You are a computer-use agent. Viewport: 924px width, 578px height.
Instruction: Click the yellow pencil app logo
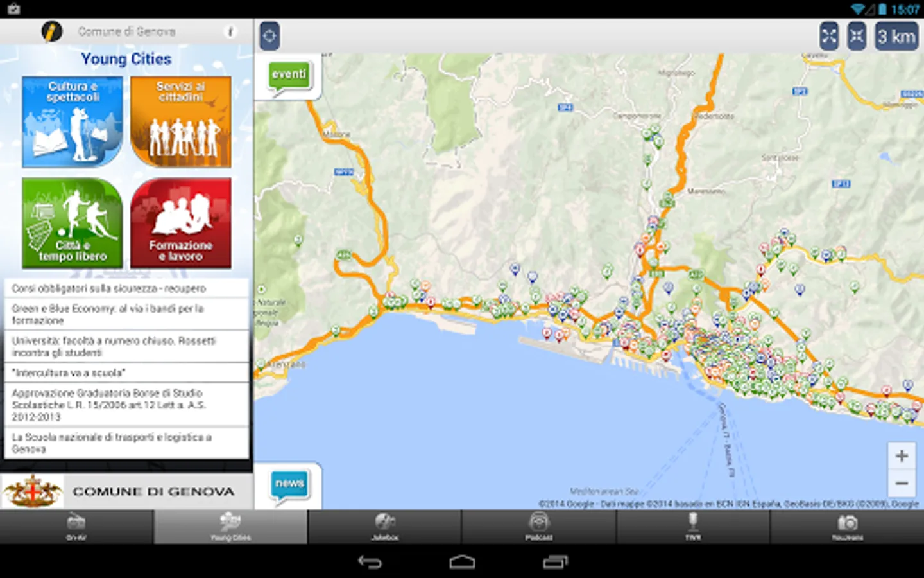[x=51, y=31]
